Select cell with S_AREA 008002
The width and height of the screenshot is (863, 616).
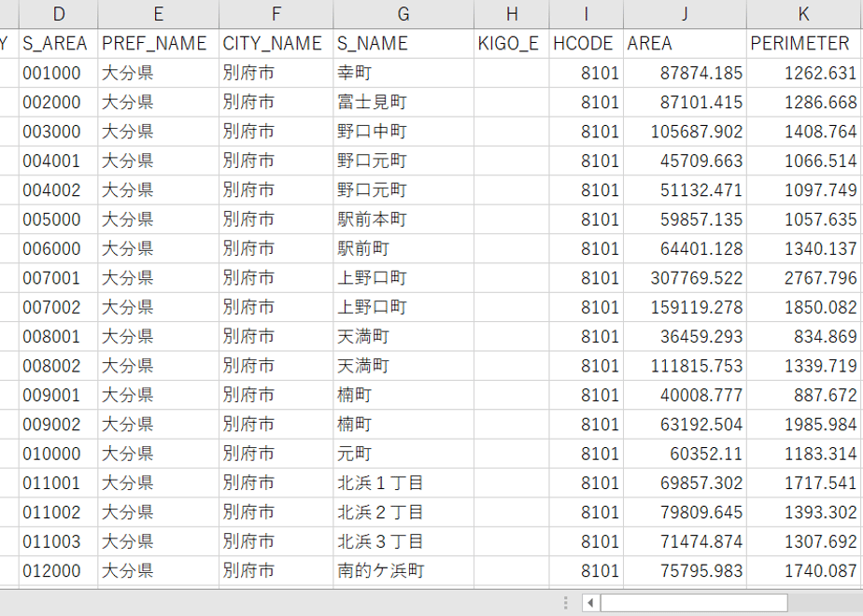tap(58, 366)
